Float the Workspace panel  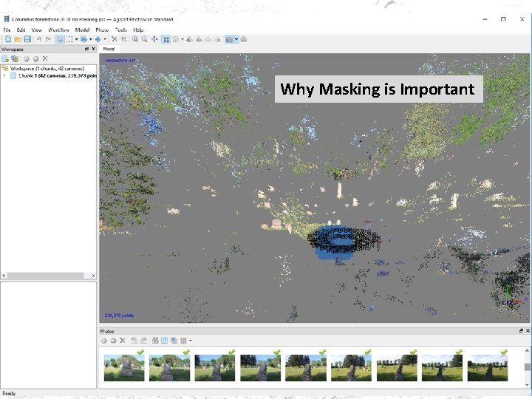(x=86, y=50)
